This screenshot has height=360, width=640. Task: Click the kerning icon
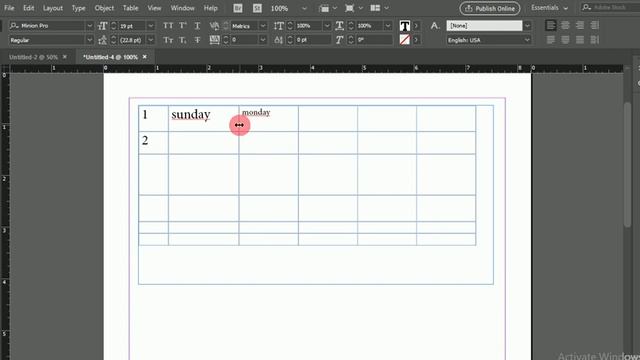point(214,26)
